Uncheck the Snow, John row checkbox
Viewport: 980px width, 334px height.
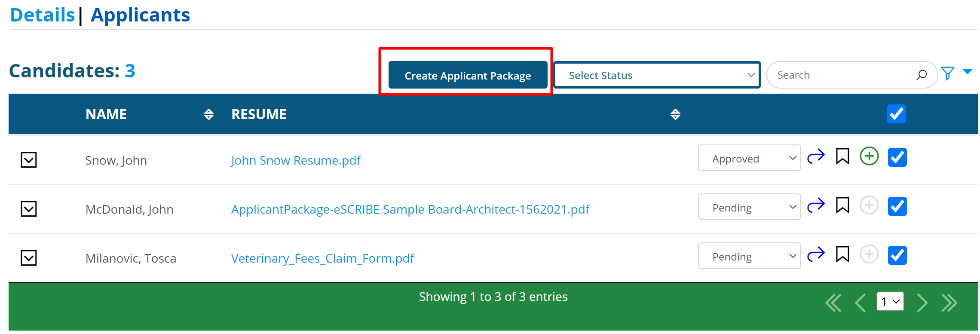[x=897, y=157]
